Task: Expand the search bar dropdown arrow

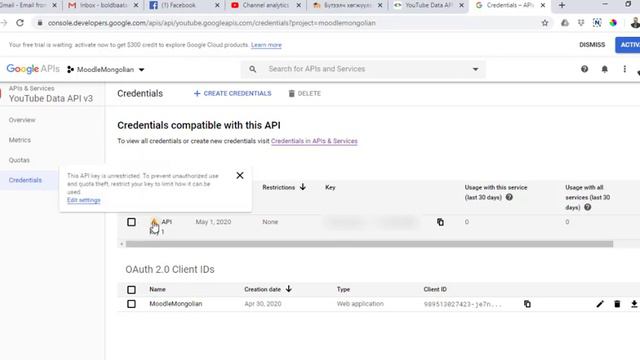Action: [476, 69]
